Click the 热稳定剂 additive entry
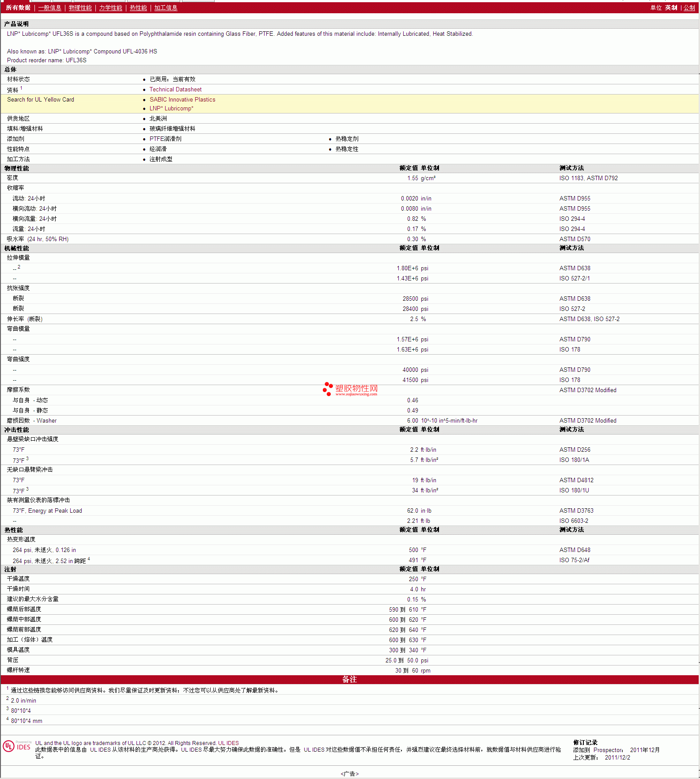The image size is (700, 779). click(347, 139)
